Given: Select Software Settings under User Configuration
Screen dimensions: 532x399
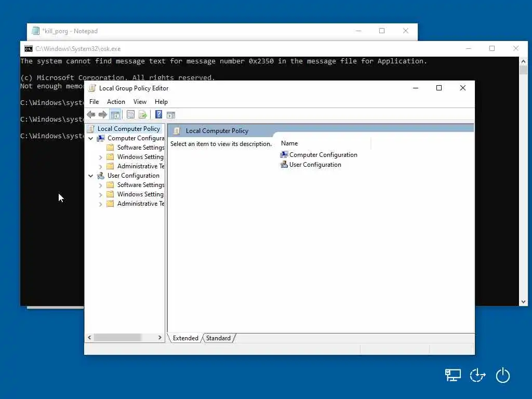Looking at the screenshot, I should [x=140, y=185].
